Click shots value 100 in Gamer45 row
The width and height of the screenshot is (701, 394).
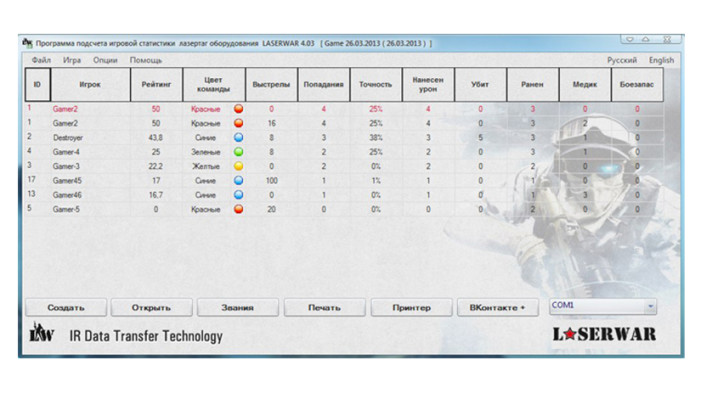pos(271,181)
